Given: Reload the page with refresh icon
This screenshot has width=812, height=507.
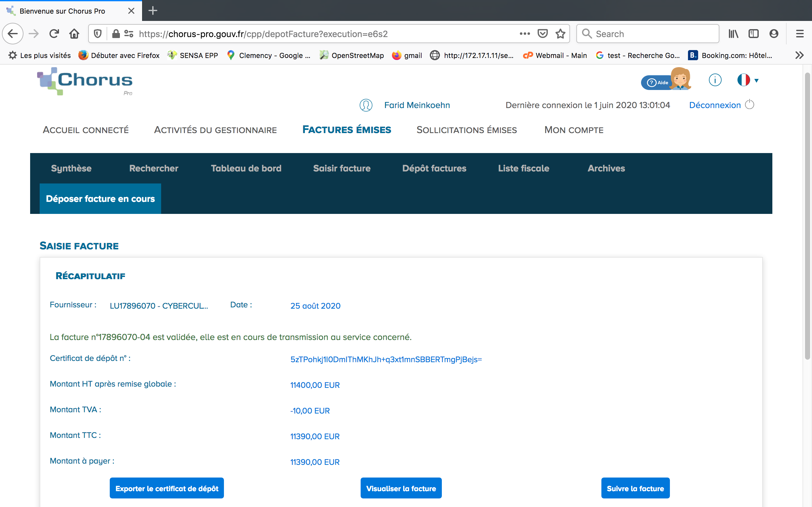Looking at the screenshot, I should (x=54, y=34).
